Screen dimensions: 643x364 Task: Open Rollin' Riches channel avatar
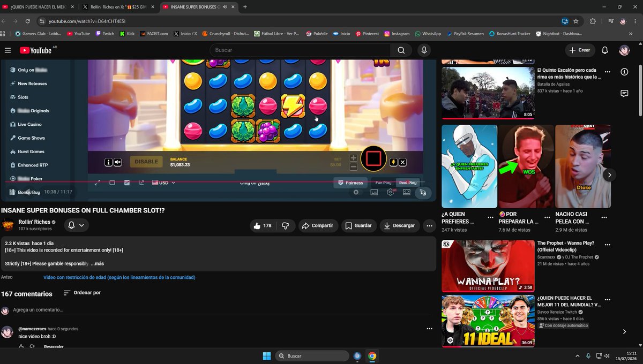(8, 225)
